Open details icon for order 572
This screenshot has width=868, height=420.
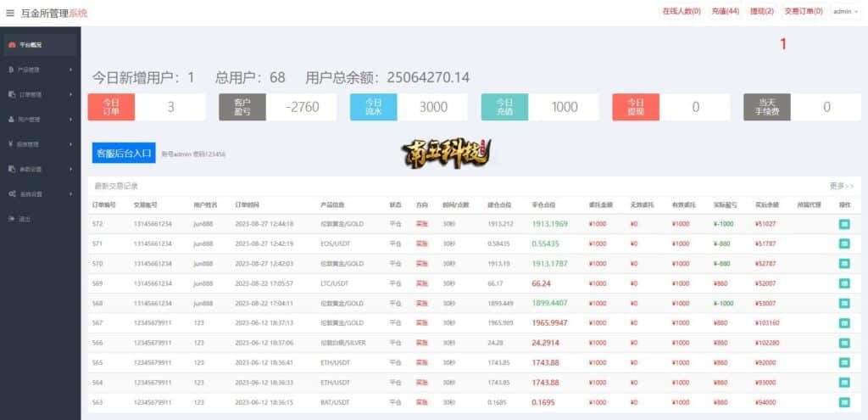point(843,224)
